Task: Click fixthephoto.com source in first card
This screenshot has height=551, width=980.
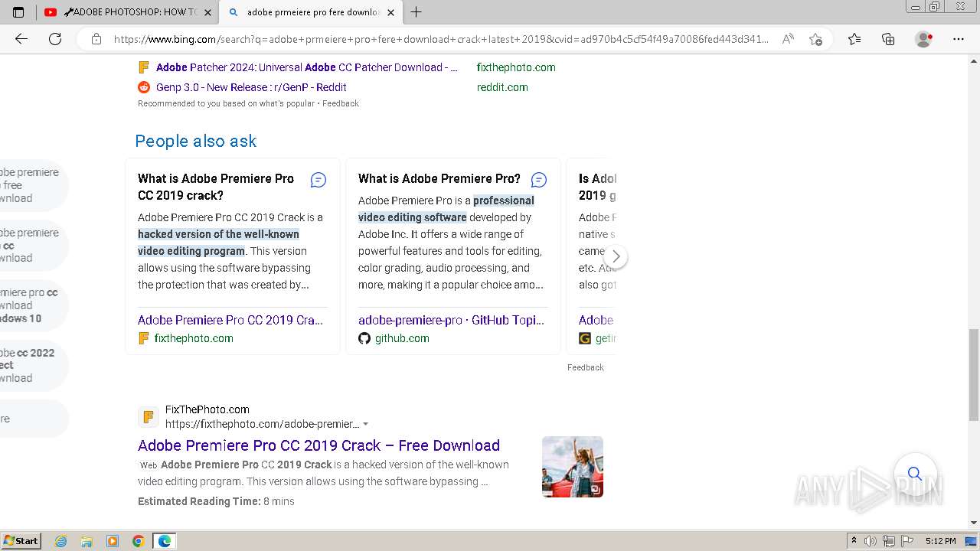Action: (x=194, y=338)
